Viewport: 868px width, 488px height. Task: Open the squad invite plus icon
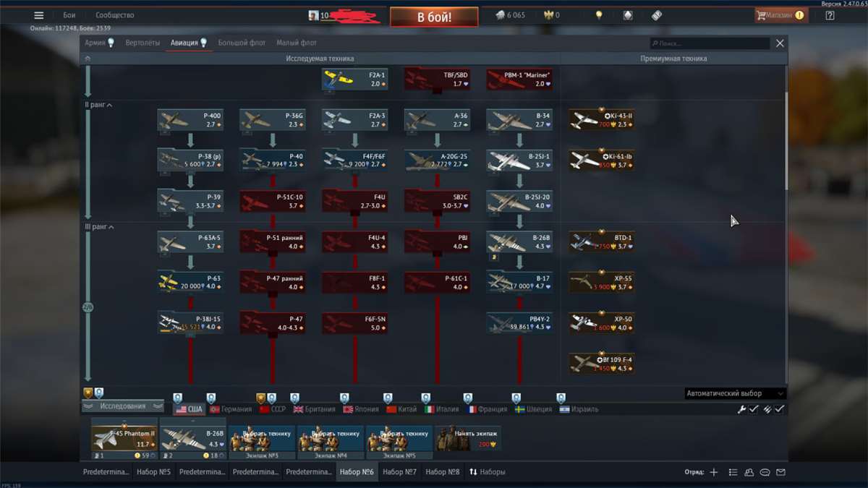(x=713, y=471)
